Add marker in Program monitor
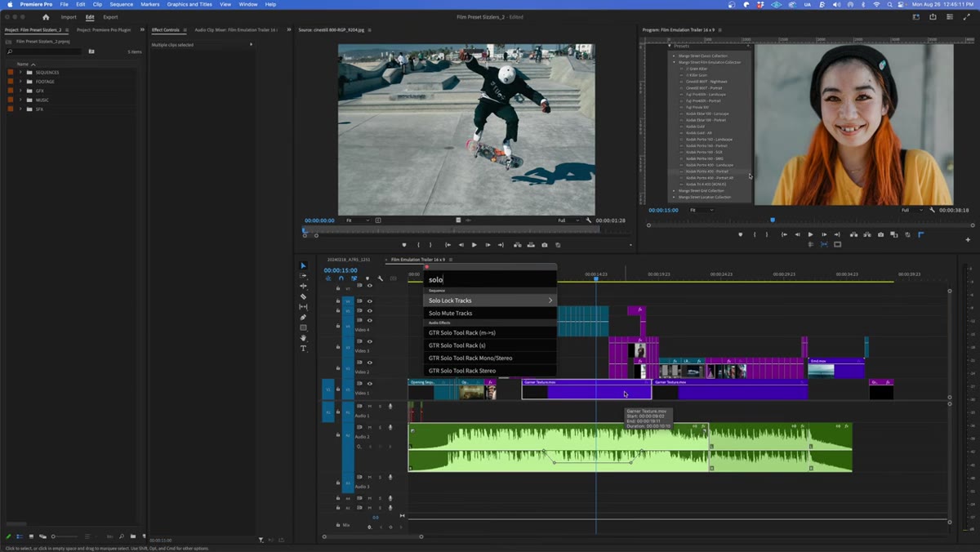Image resolution: width=980 pixels, height=552 pixels. (741, 234)
